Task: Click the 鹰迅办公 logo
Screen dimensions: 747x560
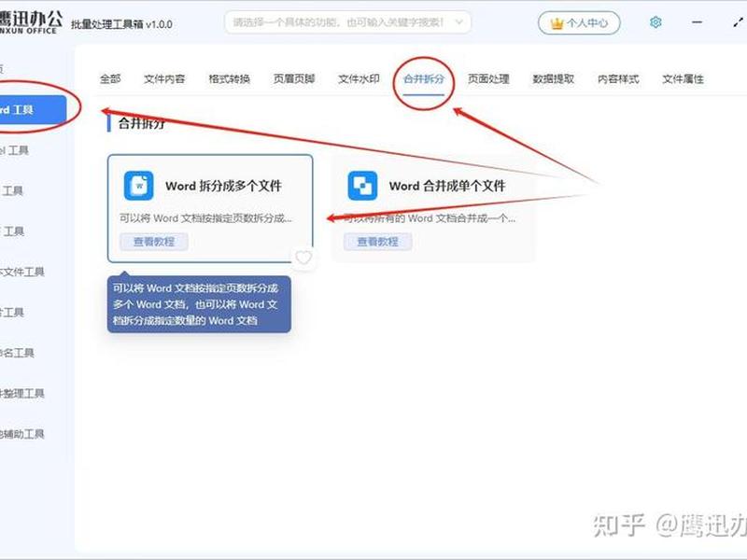Action: click(31, 22)
